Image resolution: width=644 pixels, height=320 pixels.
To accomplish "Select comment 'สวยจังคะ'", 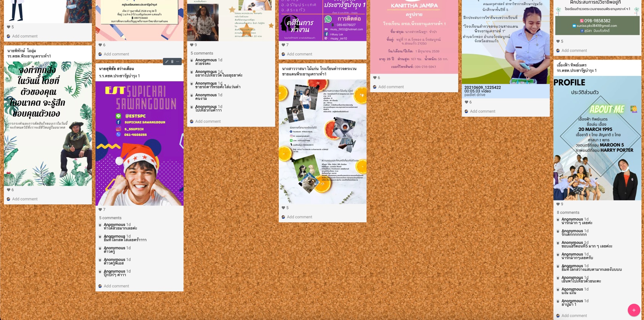I will pyautogui.click(x=203, y=64).
